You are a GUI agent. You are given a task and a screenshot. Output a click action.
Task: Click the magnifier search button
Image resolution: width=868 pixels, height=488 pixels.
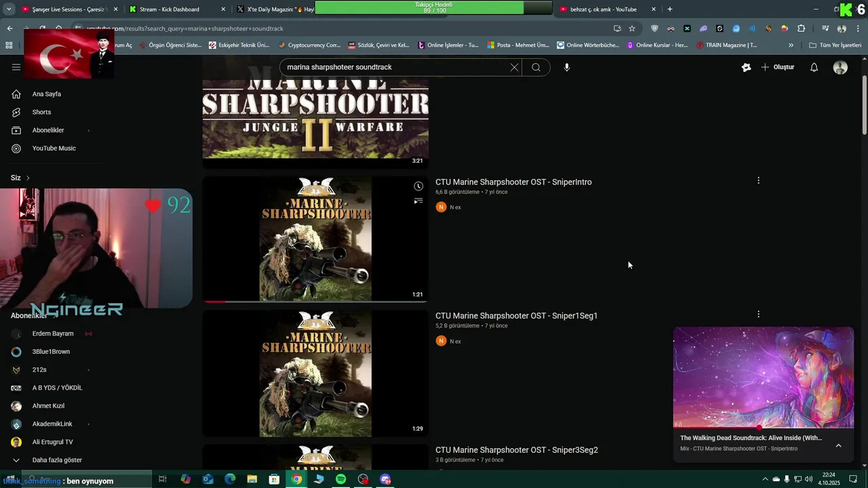pos(536,67)
